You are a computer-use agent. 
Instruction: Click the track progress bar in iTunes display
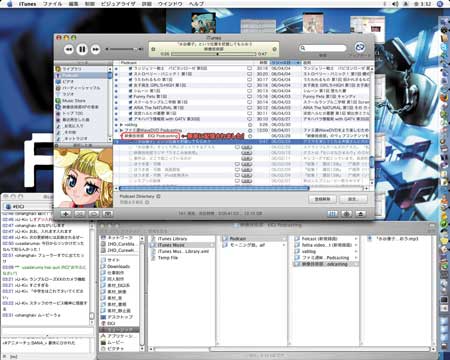pos(214,54)
